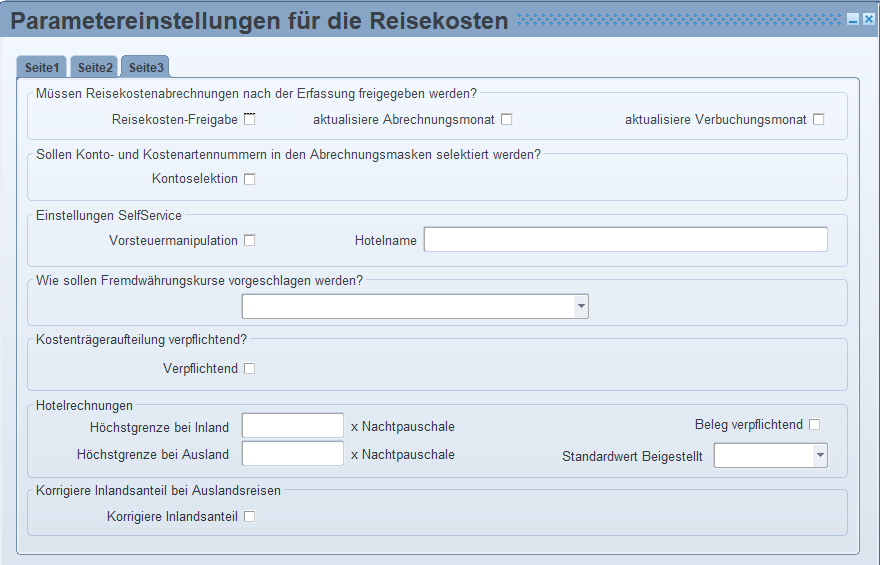Toggle the Kontoselektion checkbox
The width and height of the screenshot is (880, 565).
[x=250, y=179]
